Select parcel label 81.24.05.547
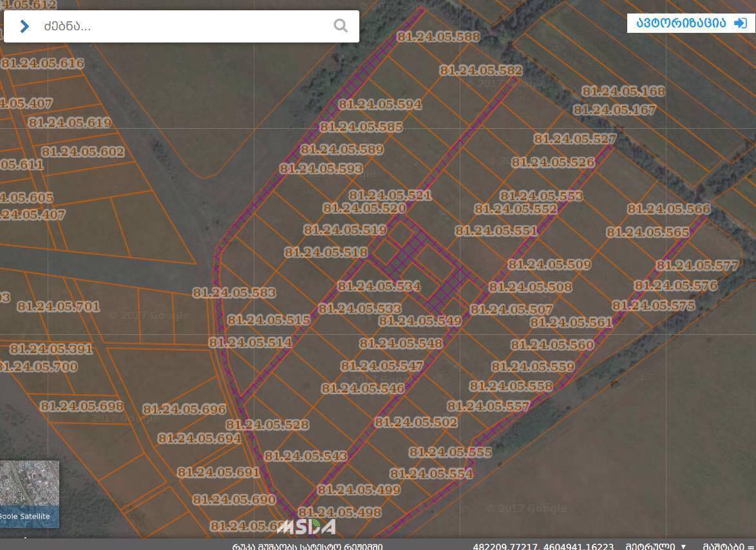This screenshot has height=550, width=756. pyautogui.click(x=382, y=366)
